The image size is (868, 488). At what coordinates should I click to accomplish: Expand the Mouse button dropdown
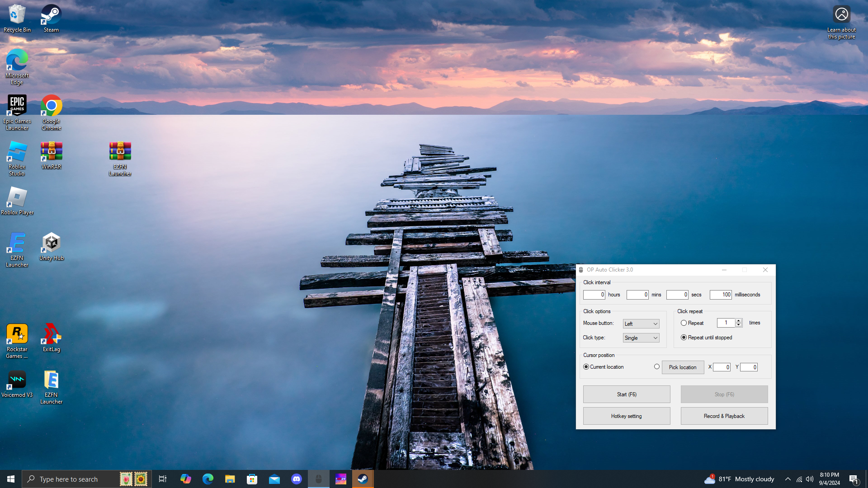tap(641, 324)
